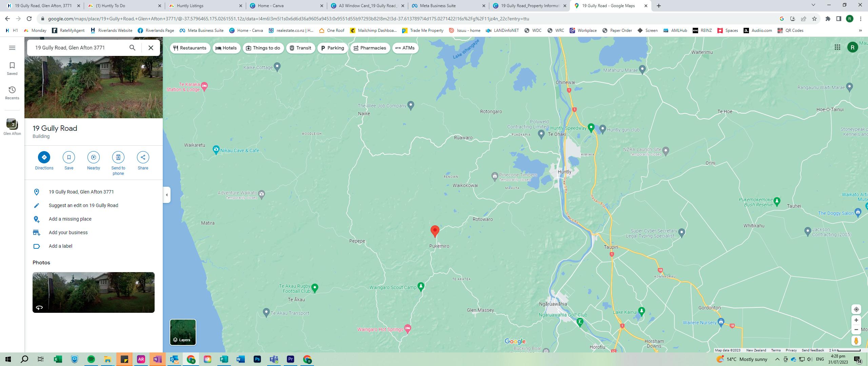Click Add a missing place
The height and width of the screenshot is (366, 868).
pyautogui.click(x=70, y=219)
